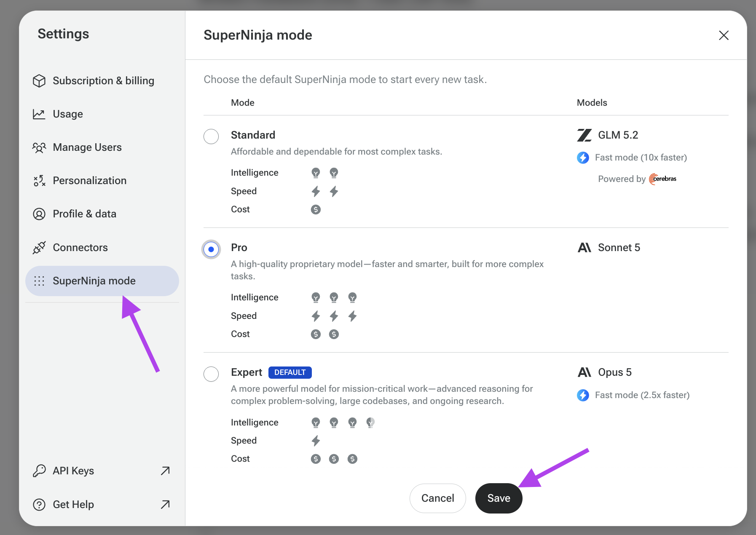
Task: Click the fast mode lightning icon under GLM 5.2
Action: (583, 158)
